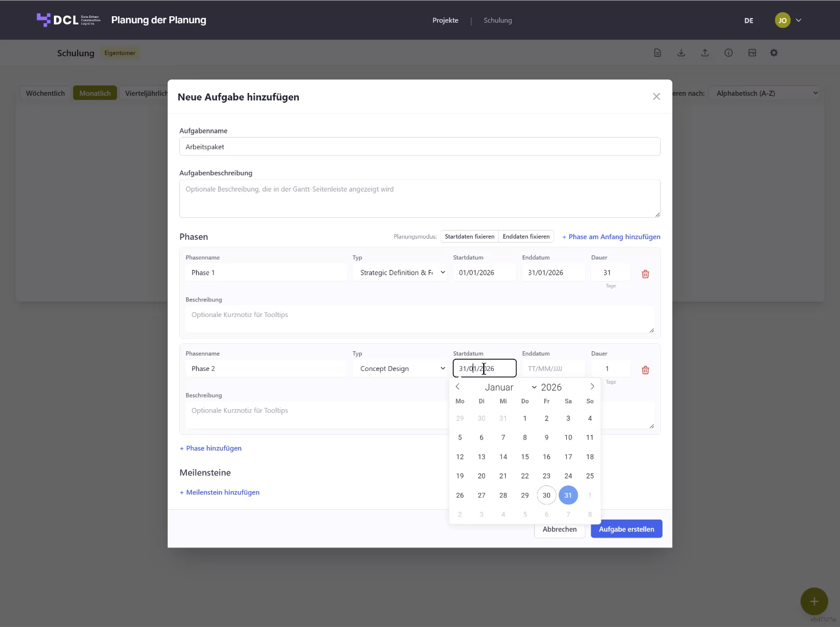Open Phase 2 Concept Design dropdown

click(x=400, y=369)
